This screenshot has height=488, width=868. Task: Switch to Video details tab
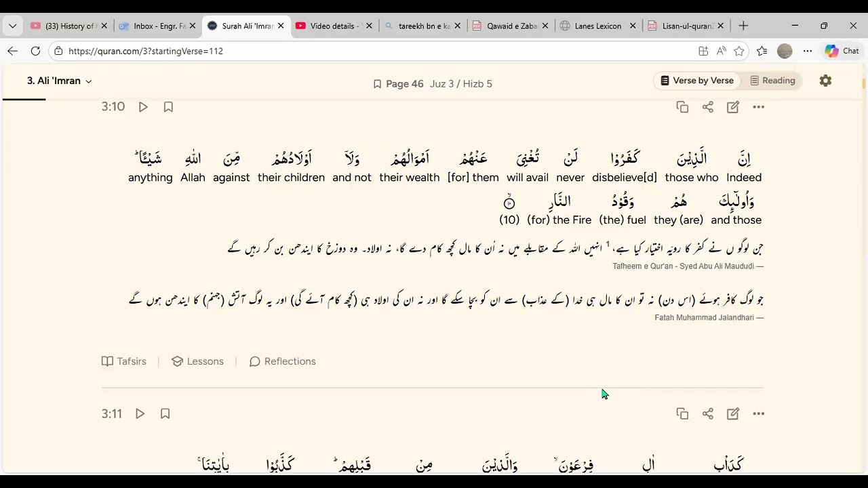click(x=334, y=26)
